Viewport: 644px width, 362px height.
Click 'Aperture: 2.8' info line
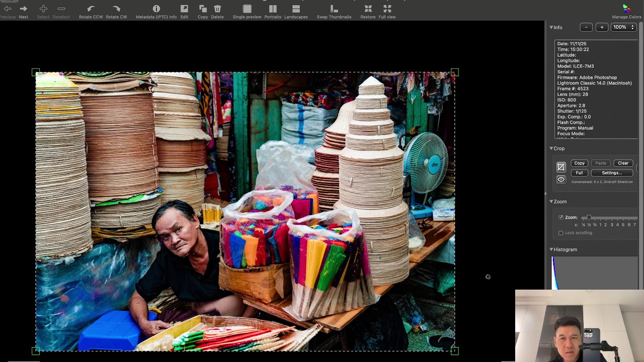(x=571, y=106)
